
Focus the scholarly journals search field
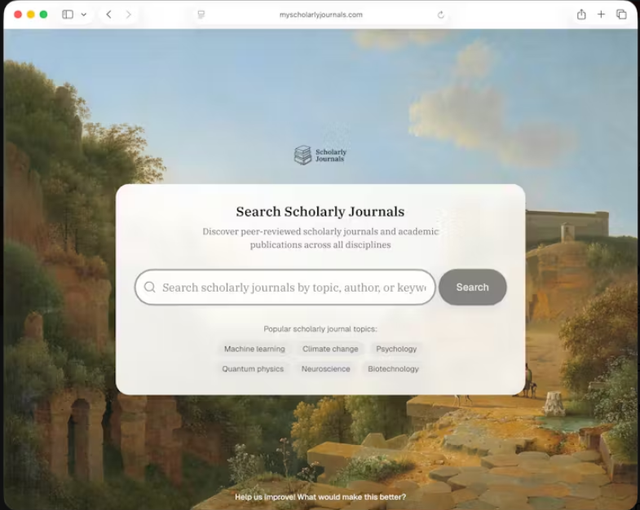coord(285,287)
